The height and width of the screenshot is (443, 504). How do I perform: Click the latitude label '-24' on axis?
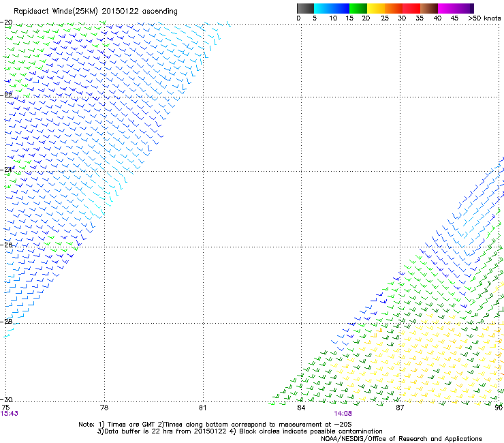click(x=6, y=169)
